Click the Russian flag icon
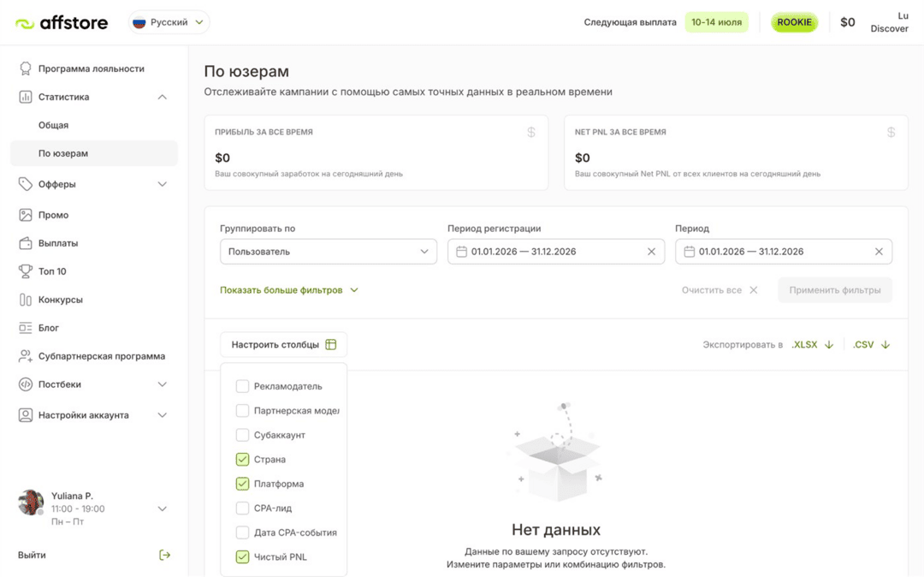 [139, 22]
